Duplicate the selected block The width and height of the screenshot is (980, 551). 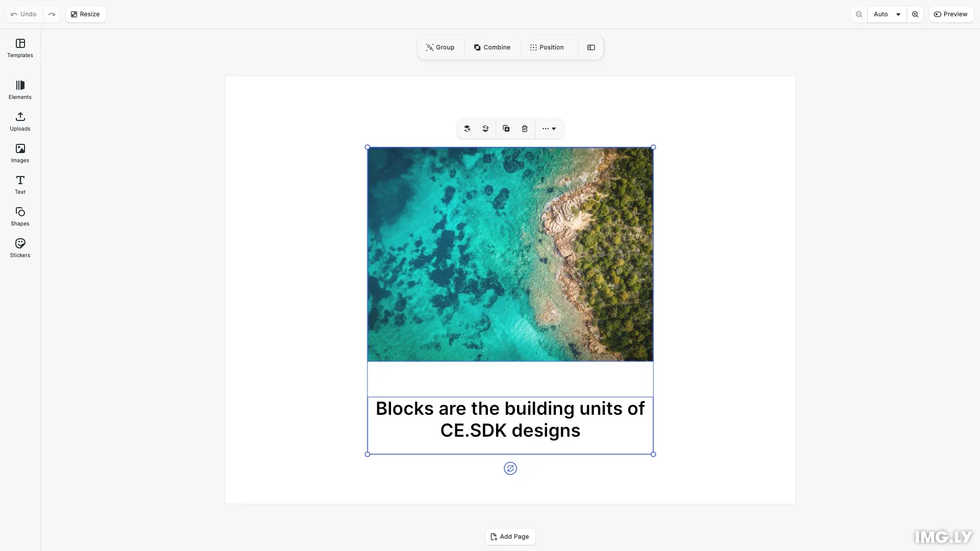[x=505, y=128]
